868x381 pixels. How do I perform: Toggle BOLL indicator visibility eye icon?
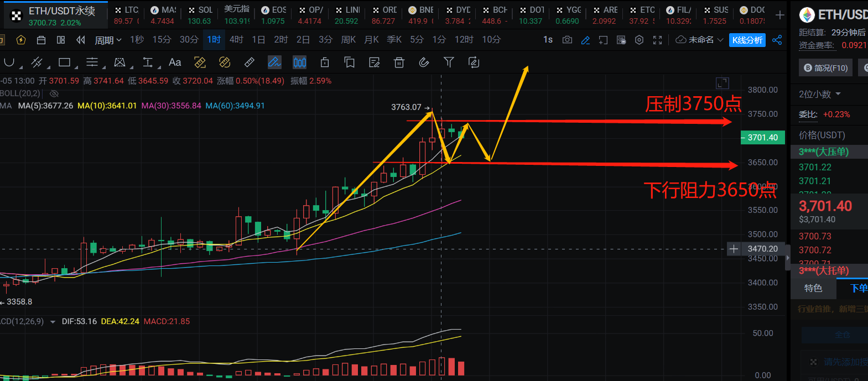click(54, 93)
